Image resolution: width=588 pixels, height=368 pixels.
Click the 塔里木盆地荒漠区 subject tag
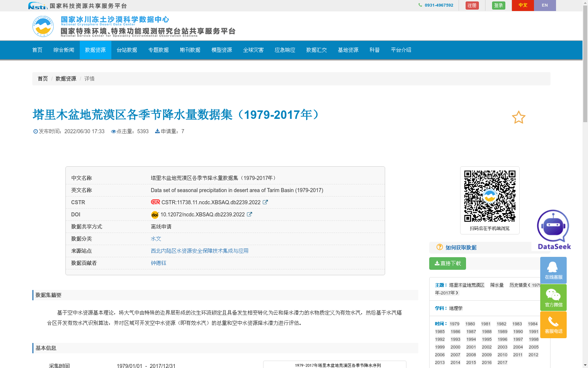pyautogui.click(x=467, y=285)
